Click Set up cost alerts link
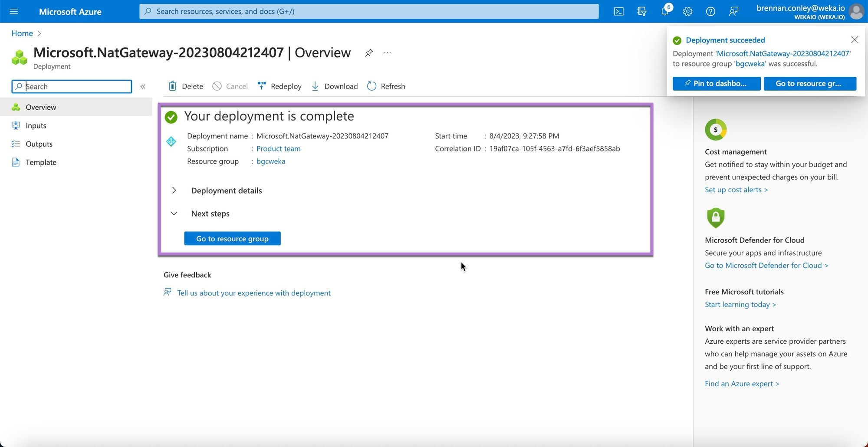Viewport: 868px width, 447px height. tap(736, 190)
